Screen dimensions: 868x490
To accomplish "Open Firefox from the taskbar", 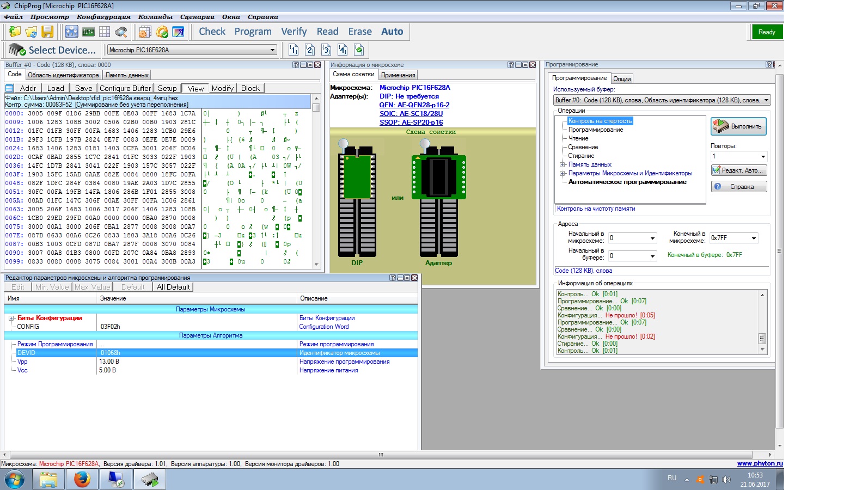I will click(x=82, y=479).
